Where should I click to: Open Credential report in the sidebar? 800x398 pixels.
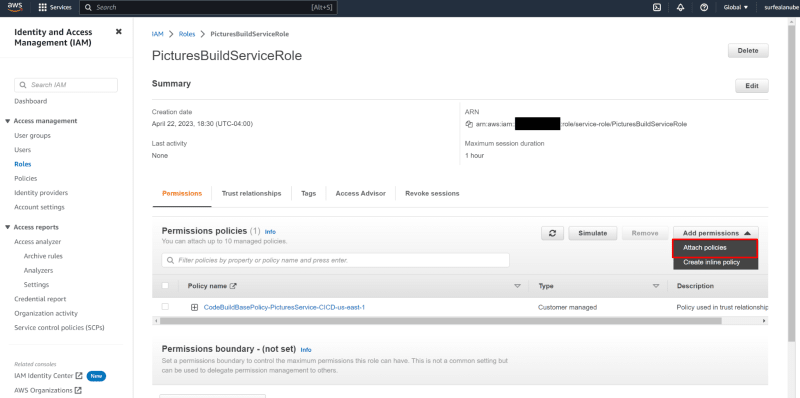(40, 299)
